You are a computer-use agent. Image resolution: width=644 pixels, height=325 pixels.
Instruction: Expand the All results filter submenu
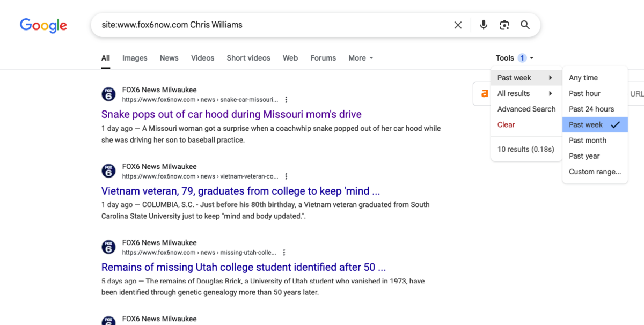point(513,93)
